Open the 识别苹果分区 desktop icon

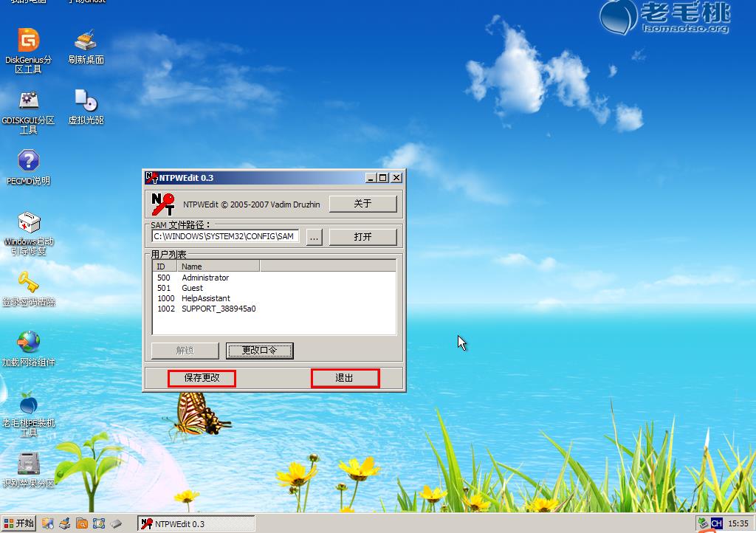[28, 465]
